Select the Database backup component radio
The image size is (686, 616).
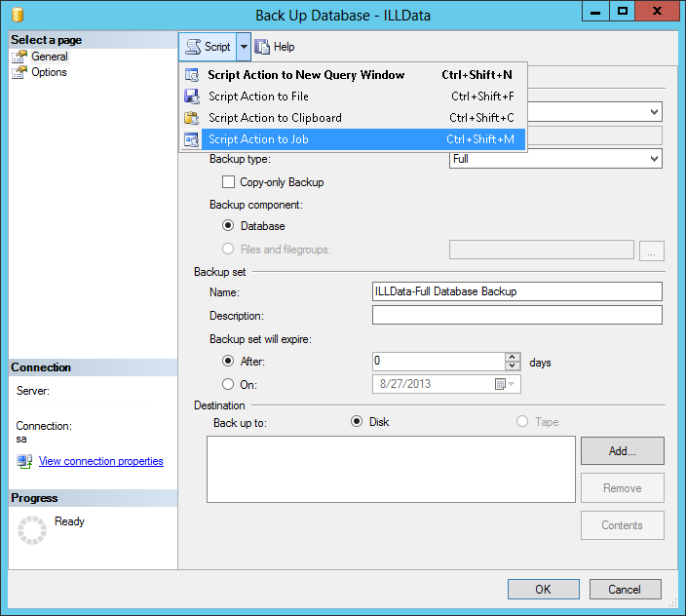[x=229, y=226]
